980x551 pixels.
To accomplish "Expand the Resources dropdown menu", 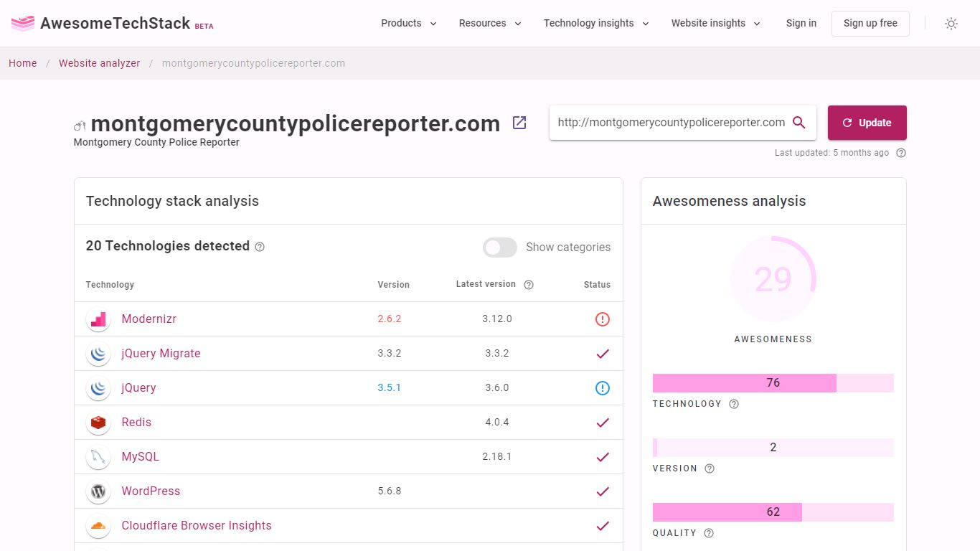I will (490, 23).
